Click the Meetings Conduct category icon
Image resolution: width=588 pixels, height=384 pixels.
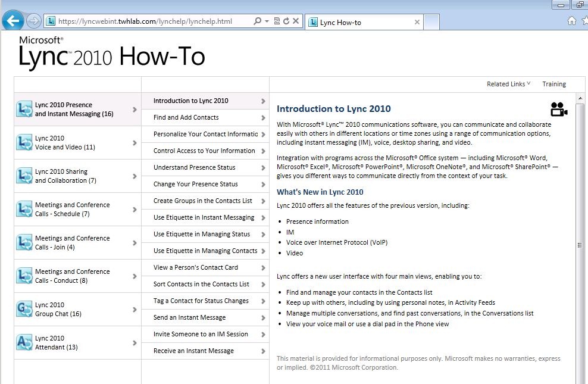(24, 276)
